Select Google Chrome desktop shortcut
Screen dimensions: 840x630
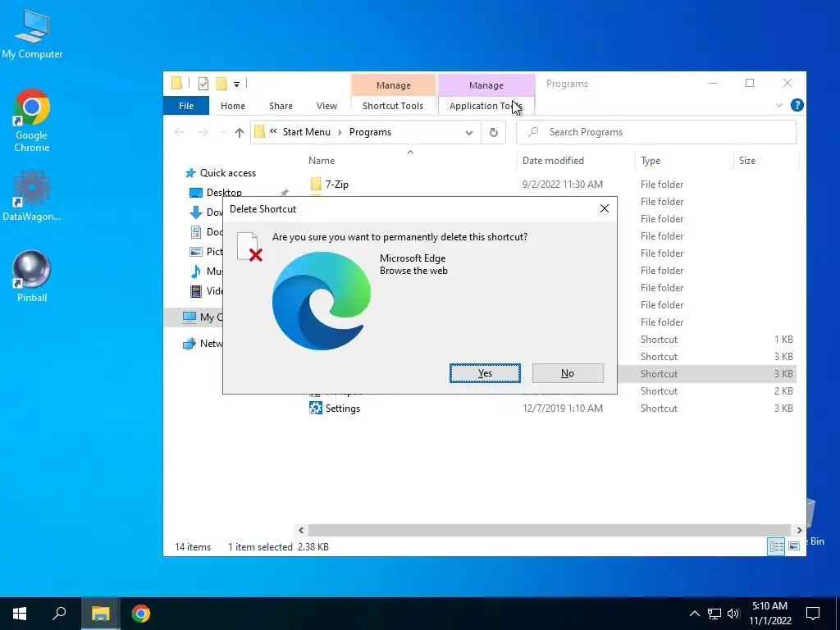pyautogui.click(x=32, y=121)
